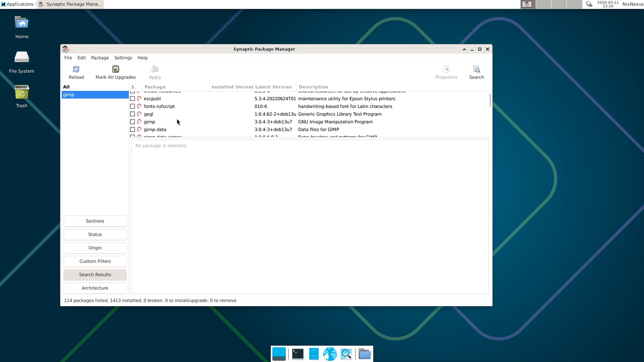Open the Status filter view
Image resolution: width=644 pixels, height=362 pixels.
[x=95, y=234]
